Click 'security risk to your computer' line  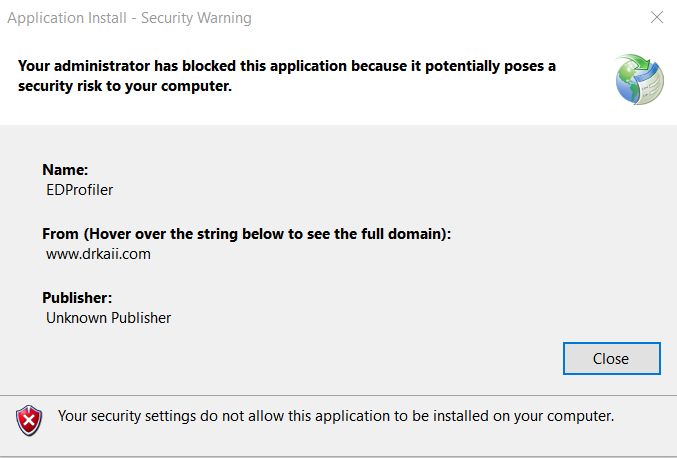[125, 86]
